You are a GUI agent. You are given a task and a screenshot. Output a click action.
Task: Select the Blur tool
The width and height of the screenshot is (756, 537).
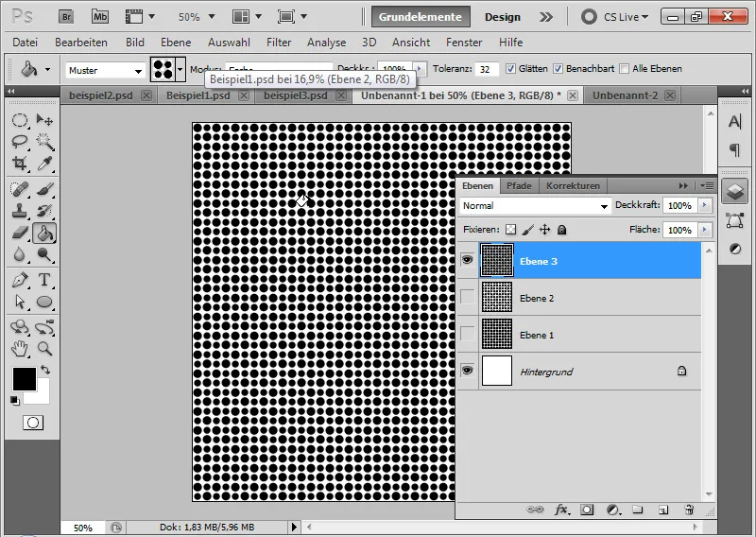[x=19, y=254]
